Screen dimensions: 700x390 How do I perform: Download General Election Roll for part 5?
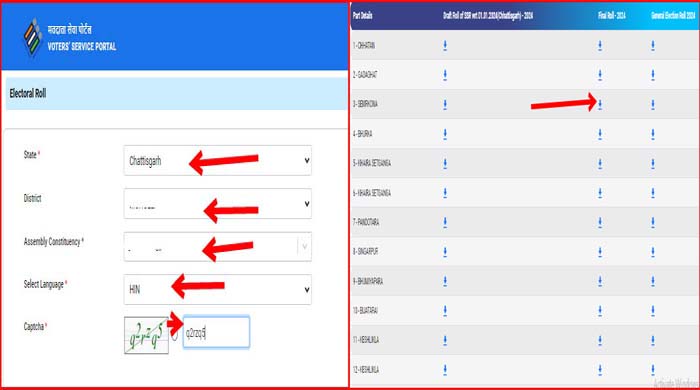click(x=653, y=163)
